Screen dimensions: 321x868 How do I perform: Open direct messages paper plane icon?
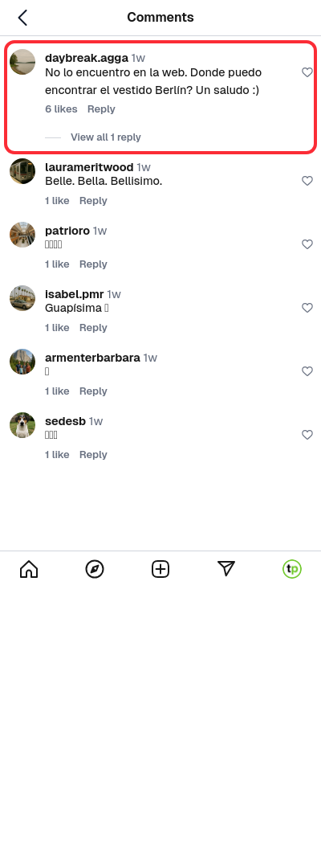coord(226,568)
